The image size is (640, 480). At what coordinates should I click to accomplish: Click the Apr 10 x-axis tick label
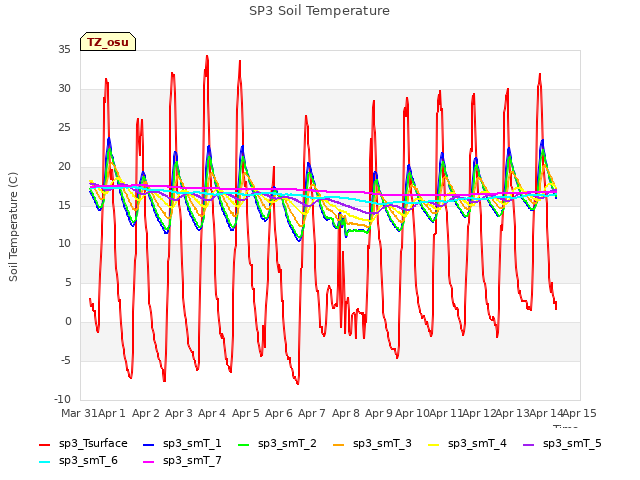[x=412, y=413]
